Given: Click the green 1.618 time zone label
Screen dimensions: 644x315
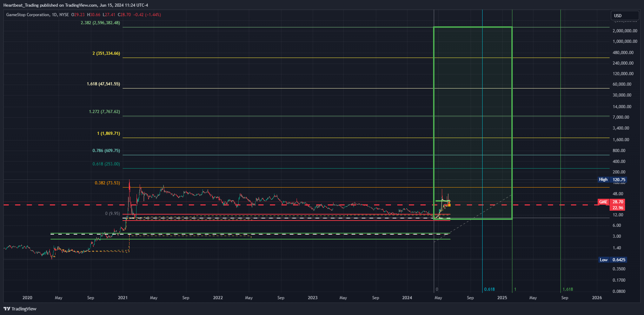Looking at the screenshot, I should click(x=567, y=289).
